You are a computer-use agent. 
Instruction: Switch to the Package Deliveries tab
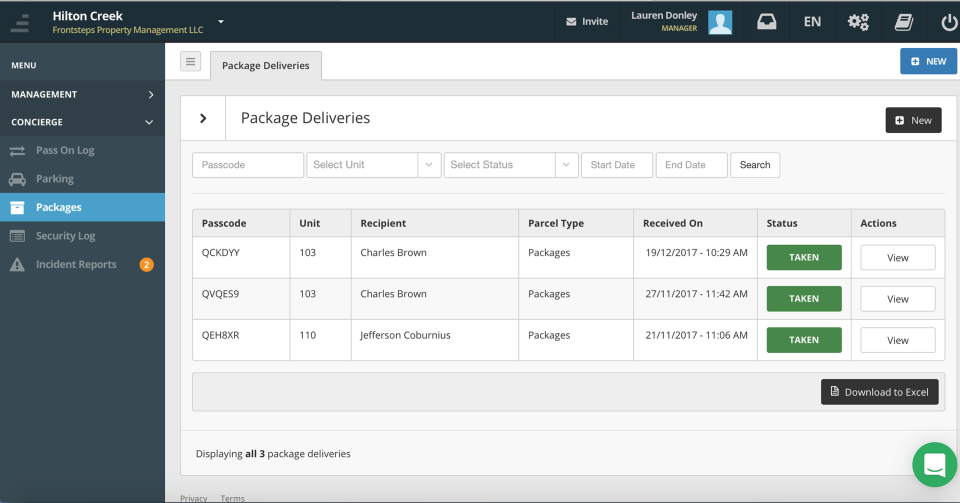coord(266,66)
